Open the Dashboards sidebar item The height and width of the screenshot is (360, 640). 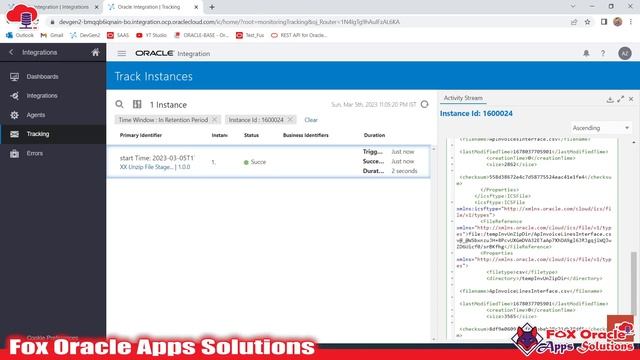(x=42, y=77)
